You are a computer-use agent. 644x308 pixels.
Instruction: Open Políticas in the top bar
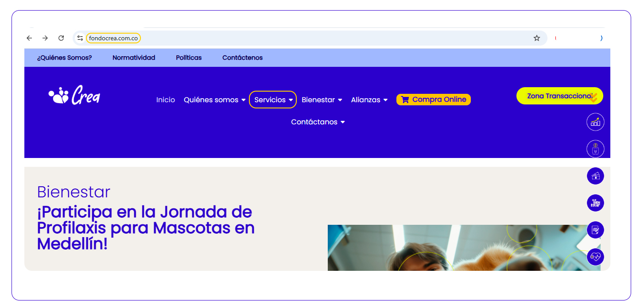click(189, 58)
